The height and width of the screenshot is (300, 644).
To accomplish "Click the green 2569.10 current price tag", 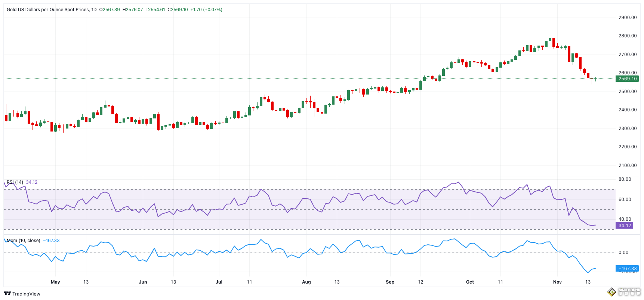I will point(627,79).
